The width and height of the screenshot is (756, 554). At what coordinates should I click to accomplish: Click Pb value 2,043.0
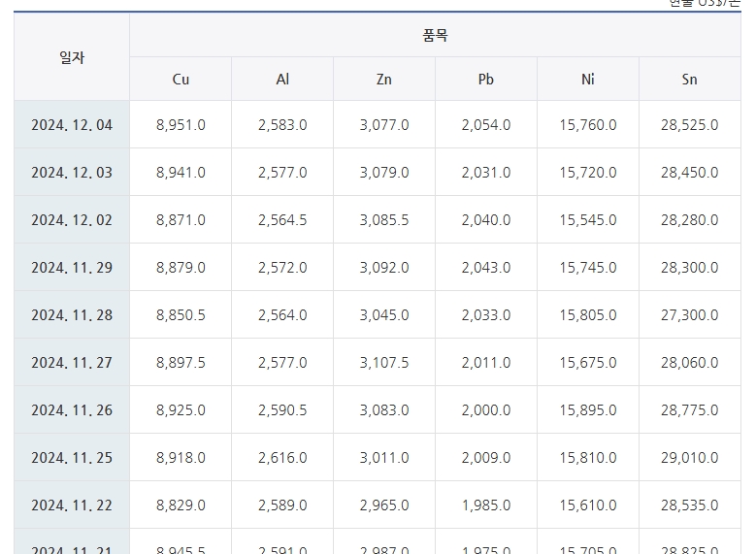(486, 267)
